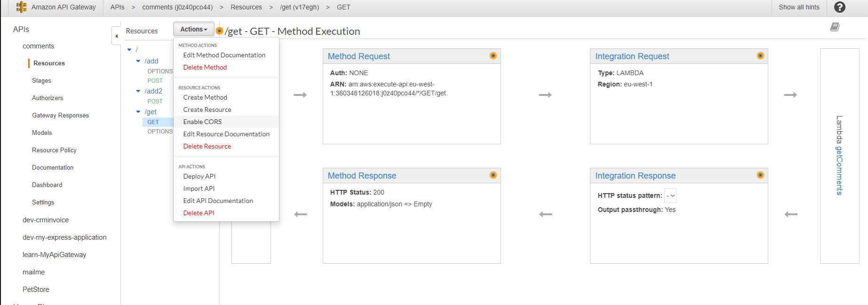Screen dimensions: 868x305
Task: Choose Create Method in menu
Action: (226, 97)
